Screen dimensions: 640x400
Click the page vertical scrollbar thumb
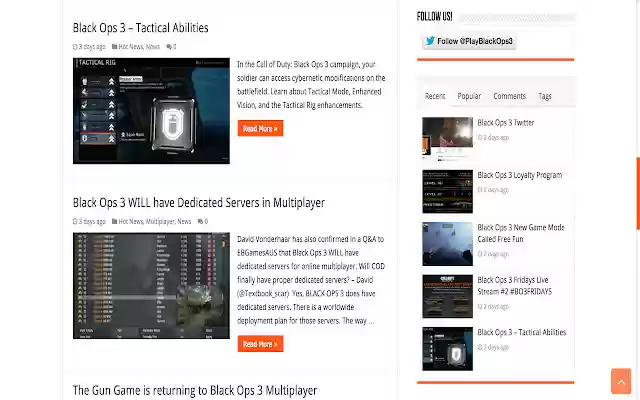pos(638,193)
